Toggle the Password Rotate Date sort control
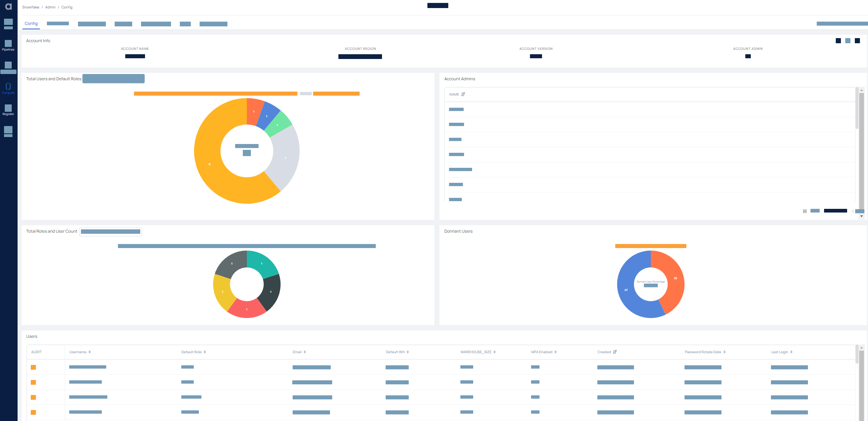Image resolution: width=868 pixels, height=421 pixels. coord(724,352)
